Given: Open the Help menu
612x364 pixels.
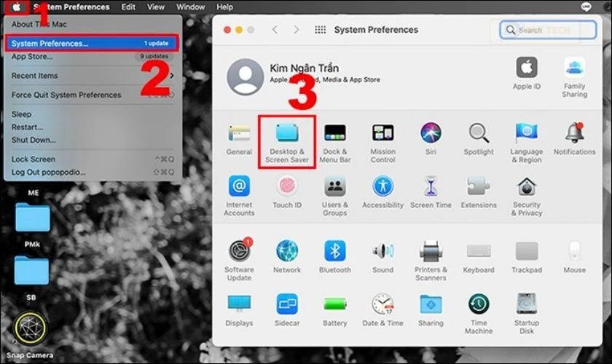Looking at the screenshot, I should pos(225,7).
